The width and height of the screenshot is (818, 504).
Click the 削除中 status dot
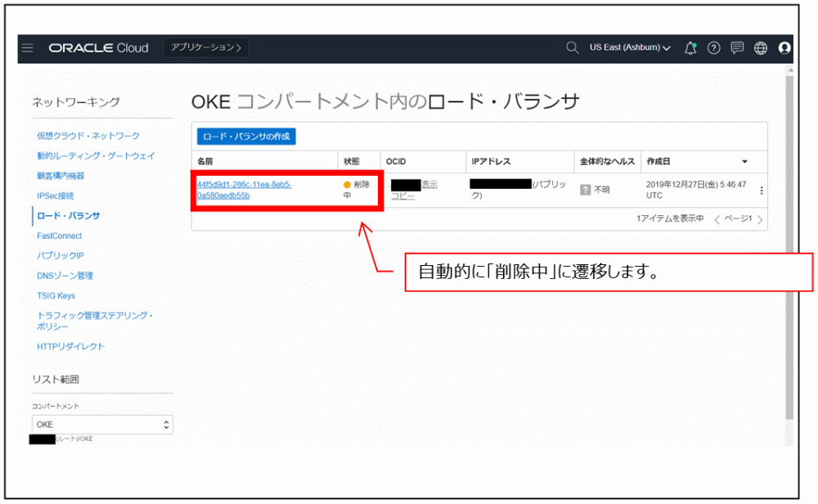tap(345, 185)
